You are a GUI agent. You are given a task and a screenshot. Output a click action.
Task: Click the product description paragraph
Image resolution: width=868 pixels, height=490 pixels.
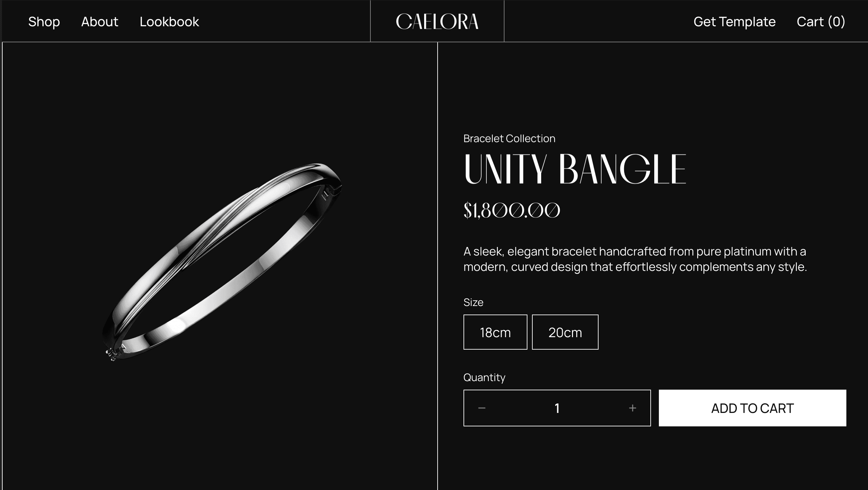pyautogui.click(x=635, y=259)
